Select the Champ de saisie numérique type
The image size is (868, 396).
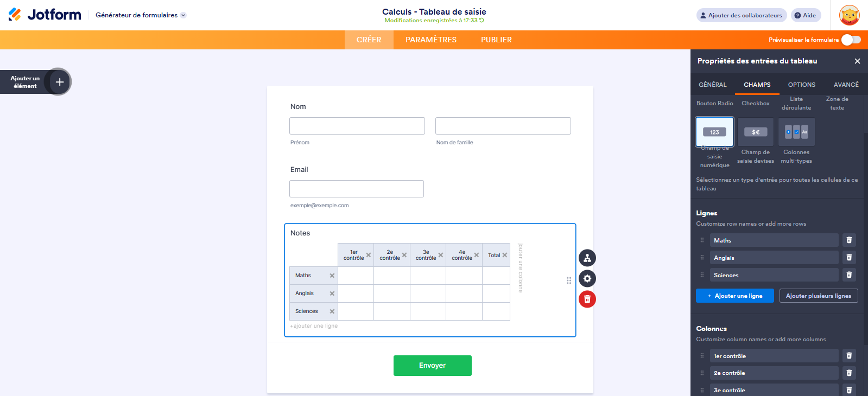tap(714, 132)
